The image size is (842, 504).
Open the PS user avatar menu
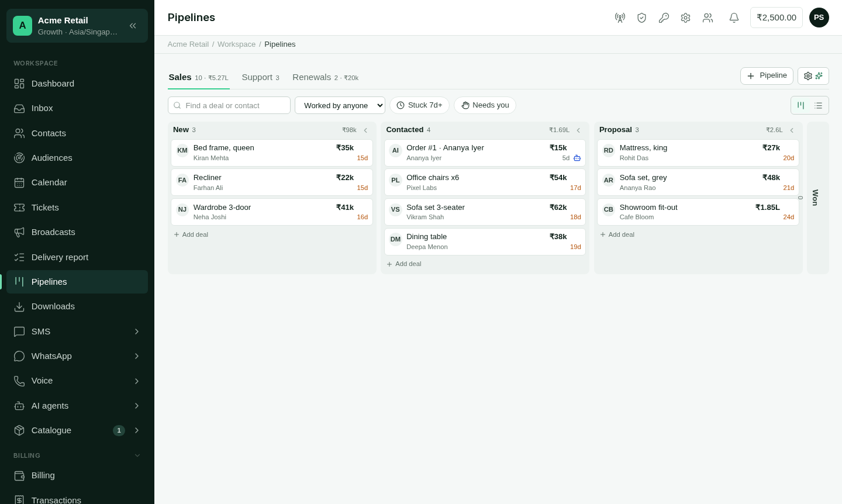pyautogui.click(x=819, y=18)
